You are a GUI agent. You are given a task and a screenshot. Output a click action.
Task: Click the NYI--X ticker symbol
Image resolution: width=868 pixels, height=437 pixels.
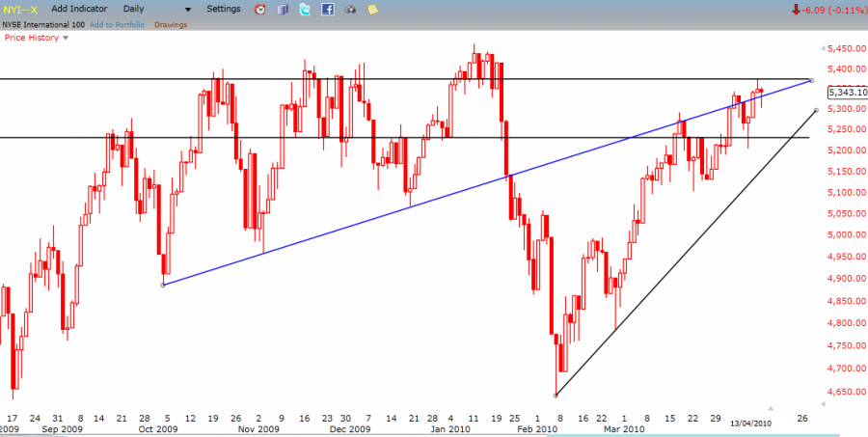click(x=22, y=10)
